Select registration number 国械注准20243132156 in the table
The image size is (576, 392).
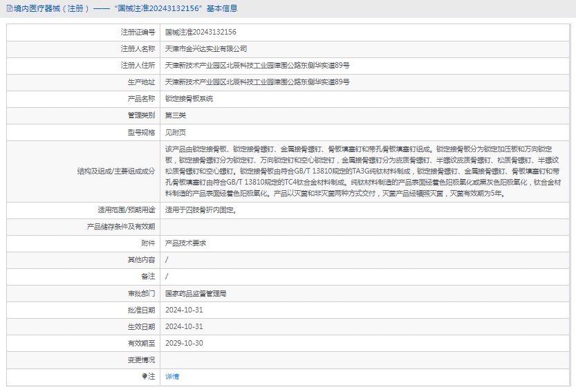click(201, 32)
